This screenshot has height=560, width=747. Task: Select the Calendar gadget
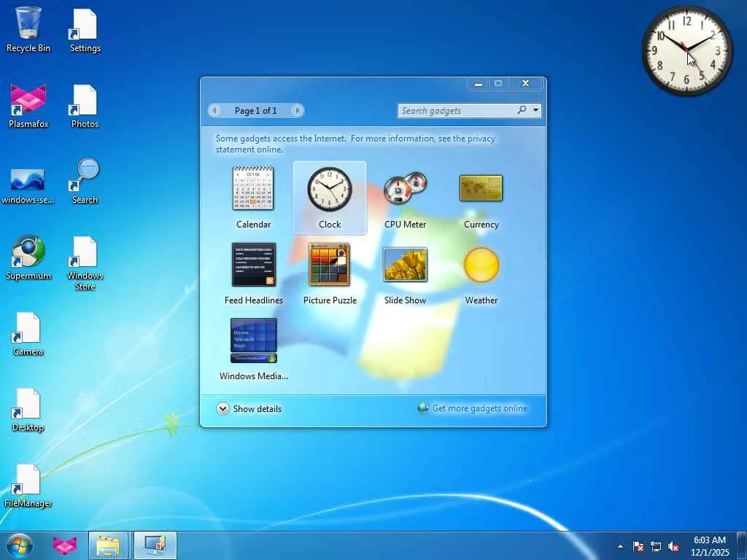click(253, 198)
